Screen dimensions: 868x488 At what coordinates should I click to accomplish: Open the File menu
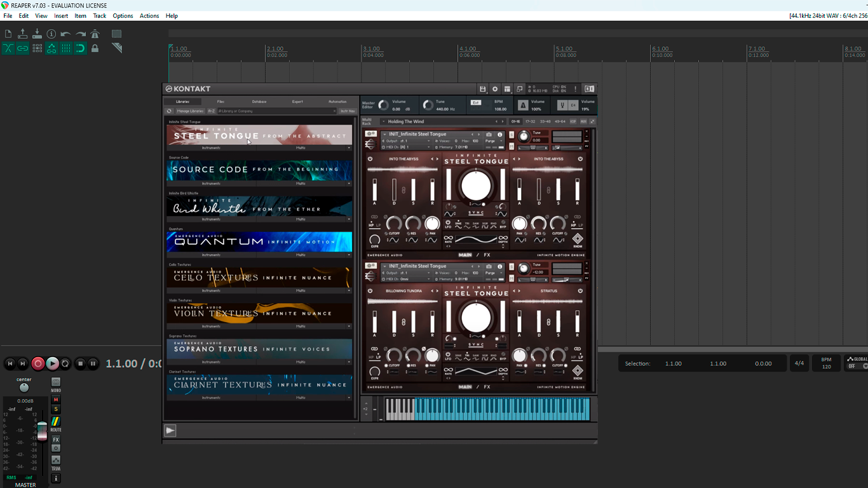pos(8,16)
